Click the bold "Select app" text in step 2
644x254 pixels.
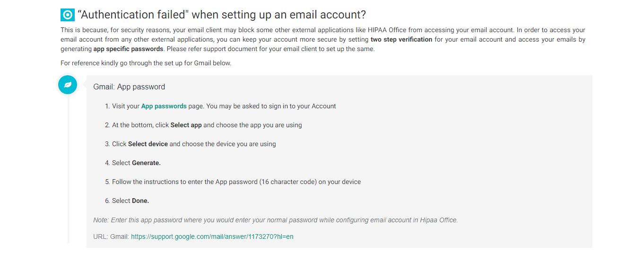(186, 125)
